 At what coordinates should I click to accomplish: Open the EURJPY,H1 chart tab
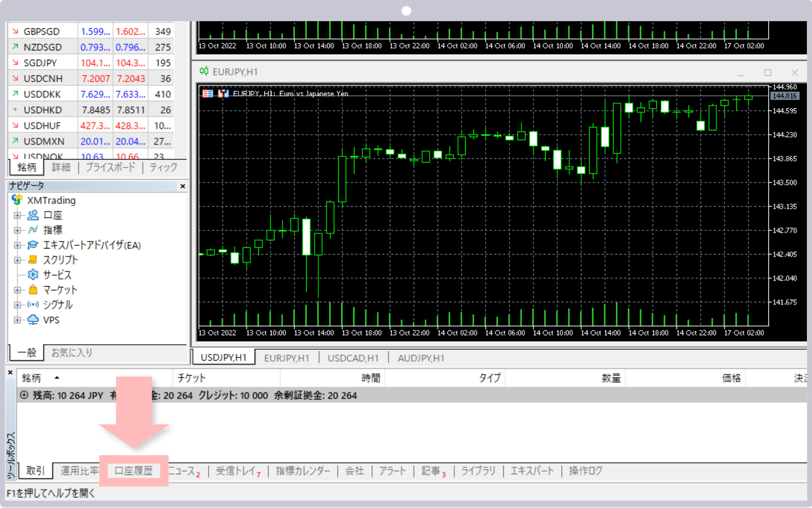pyautogui.click(x=286, y=358)
